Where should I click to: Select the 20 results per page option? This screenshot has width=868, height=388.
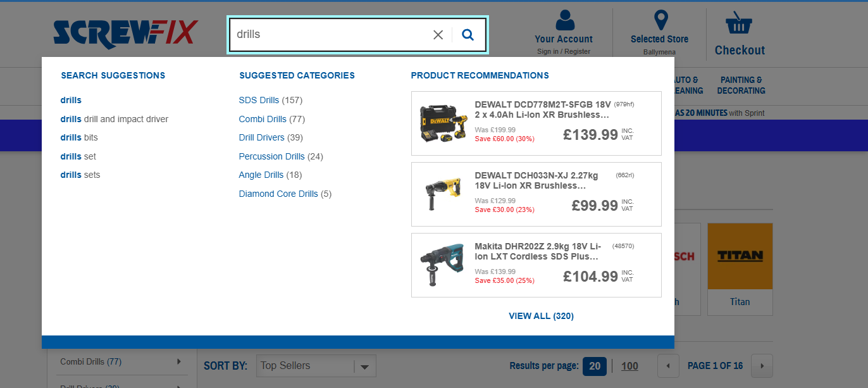point(594,366)
